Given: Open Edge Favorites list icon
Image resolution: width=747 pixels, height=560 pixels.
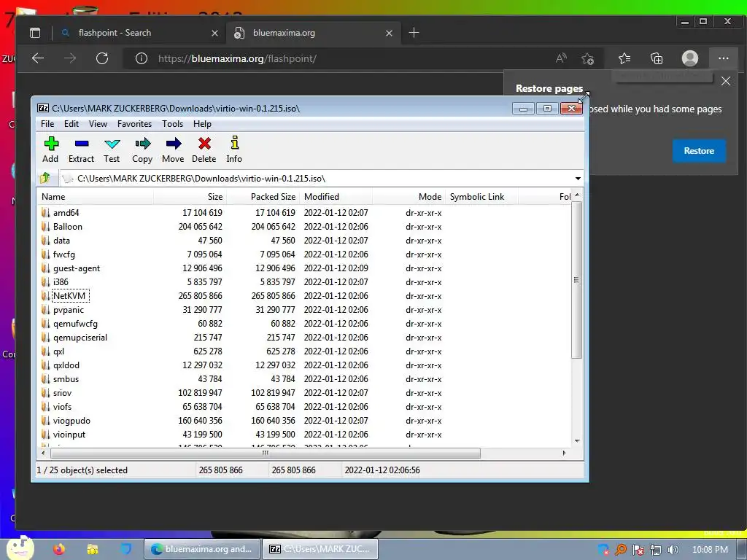Looking at the screenshot, I should point(624,58).
